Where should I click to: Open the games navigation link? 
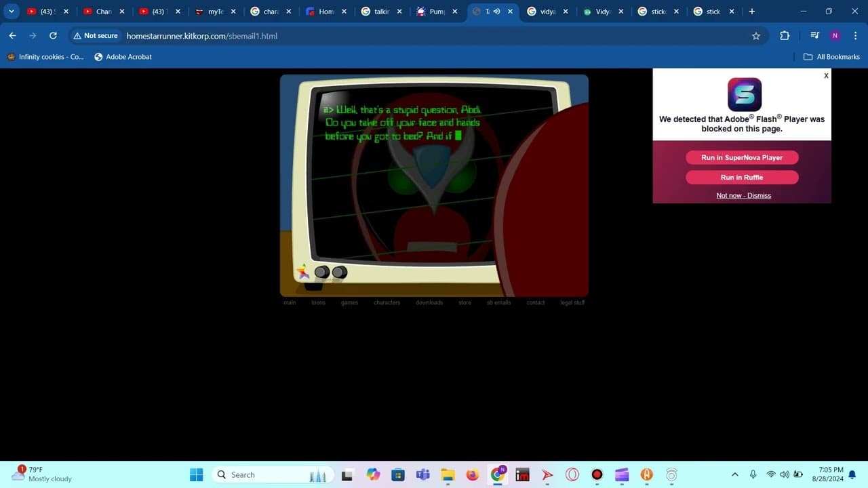click(x=349, y=302)
